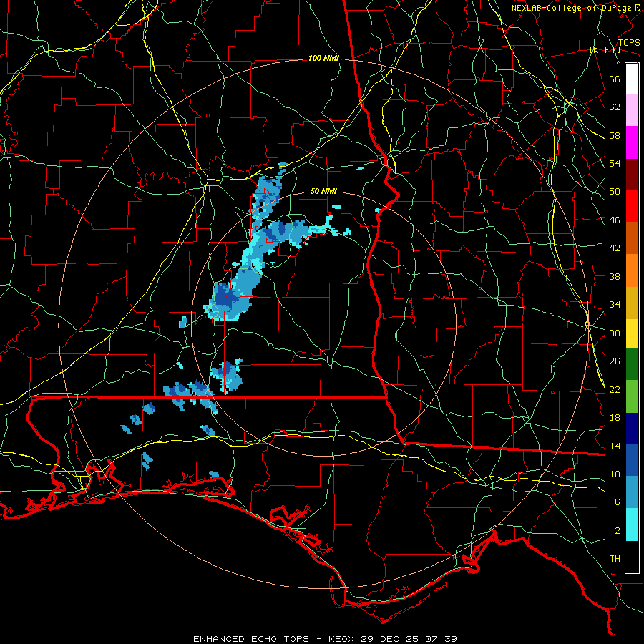Pick the bright orange legend swatch
The image size is (644, 644).
[632, 270]
